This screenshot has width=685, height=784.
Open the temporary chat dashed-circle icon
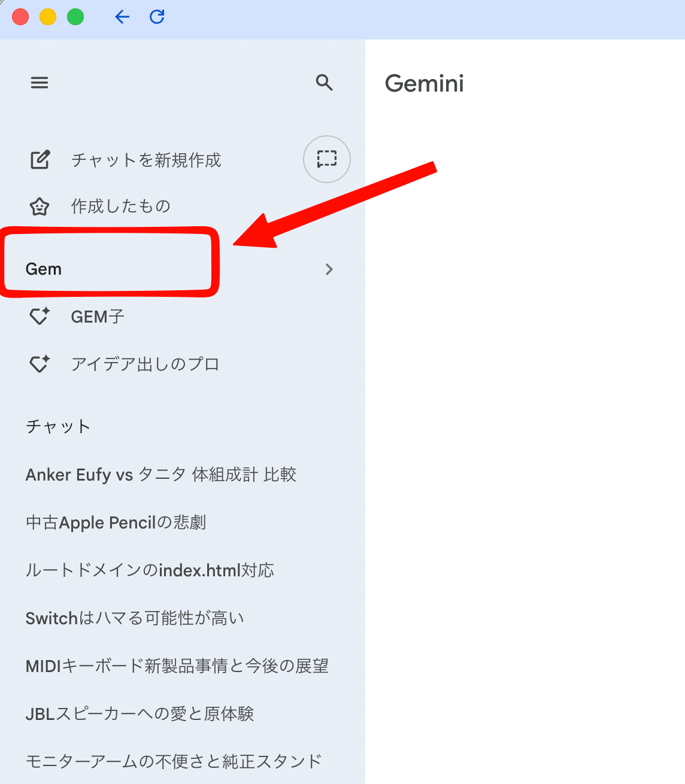(x=326, y=159)
